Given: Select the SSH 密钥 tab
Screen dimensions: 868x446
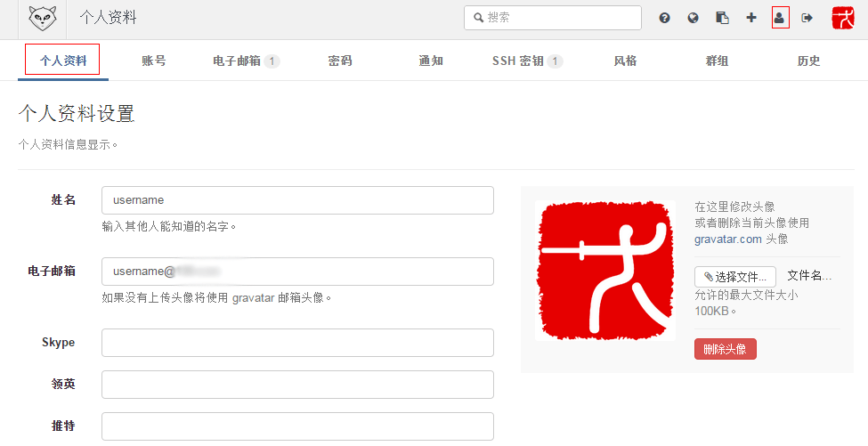Looking at the screenshot, I should click(x=526, y=61).
